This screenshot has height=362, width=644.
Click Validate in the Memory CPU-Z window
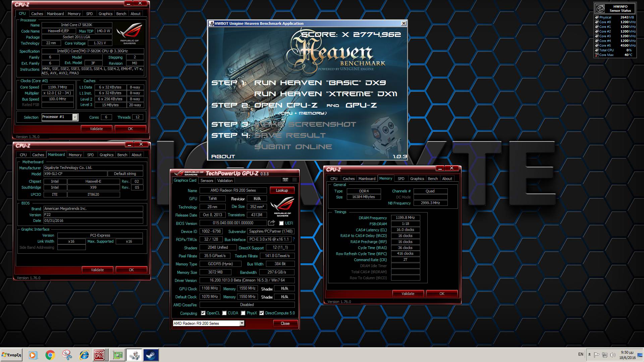point(408,294)
